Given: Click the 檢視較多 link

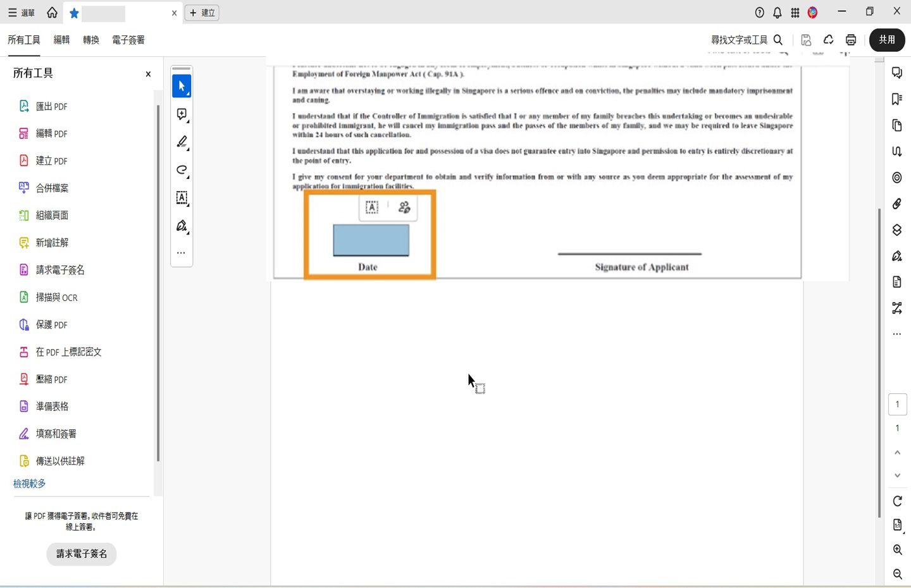Looking at the screenshot, I should coord(30,484).
